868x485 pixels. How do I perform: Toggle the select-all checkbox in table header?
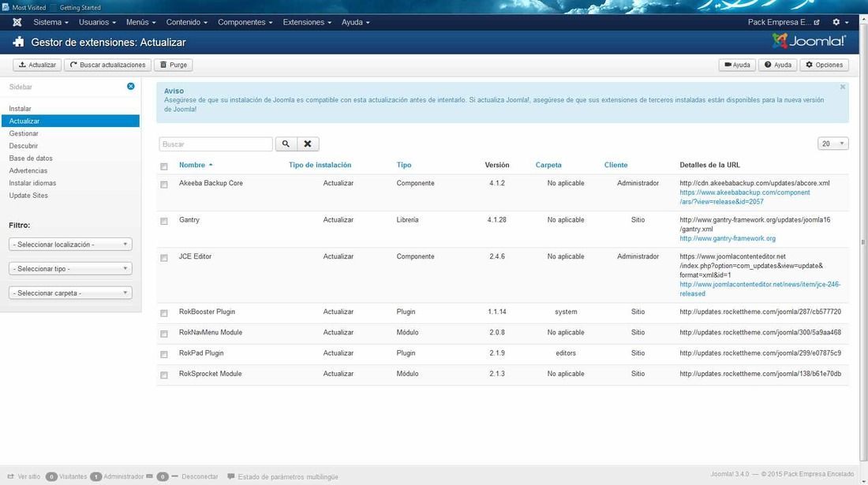(164, 166)
